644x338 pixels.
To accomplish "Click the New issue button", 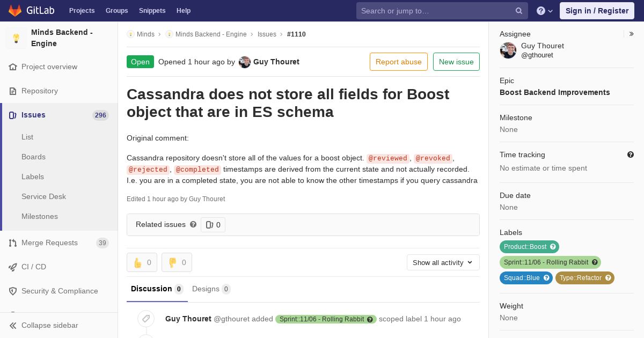I will pyautogui.click(x=456, y=62).
